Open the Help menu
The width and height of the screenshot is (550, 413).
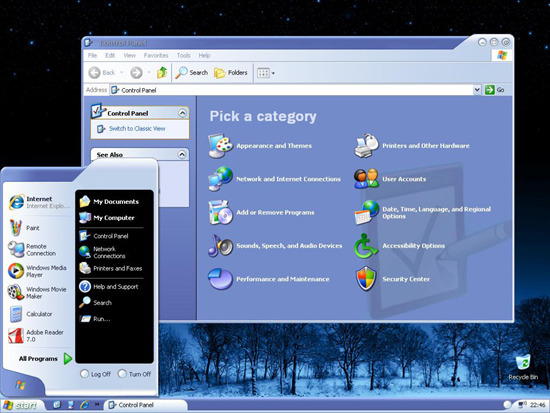204,55
